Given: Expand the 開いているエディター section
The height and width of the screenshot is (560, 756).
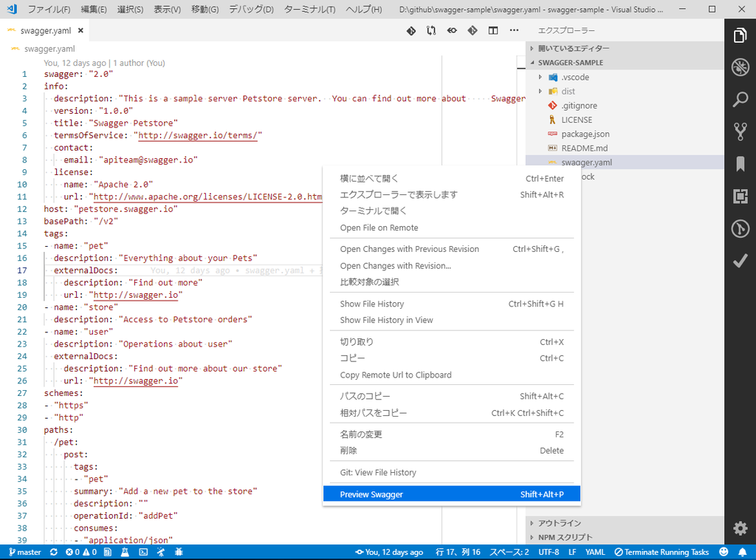Looking at the screenshot, I should (x=625, y=48).
